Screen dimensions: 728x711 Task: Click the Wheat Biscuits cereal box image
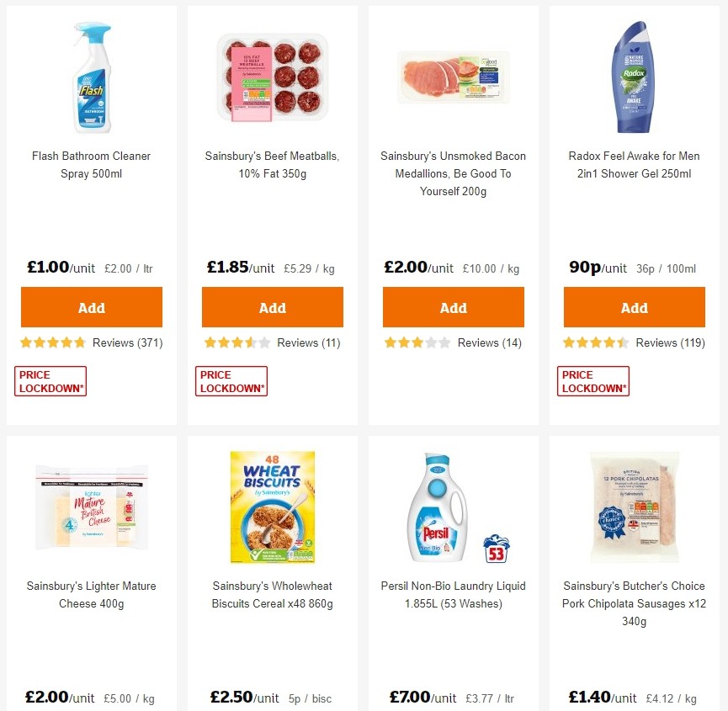[x=272, y=506]
